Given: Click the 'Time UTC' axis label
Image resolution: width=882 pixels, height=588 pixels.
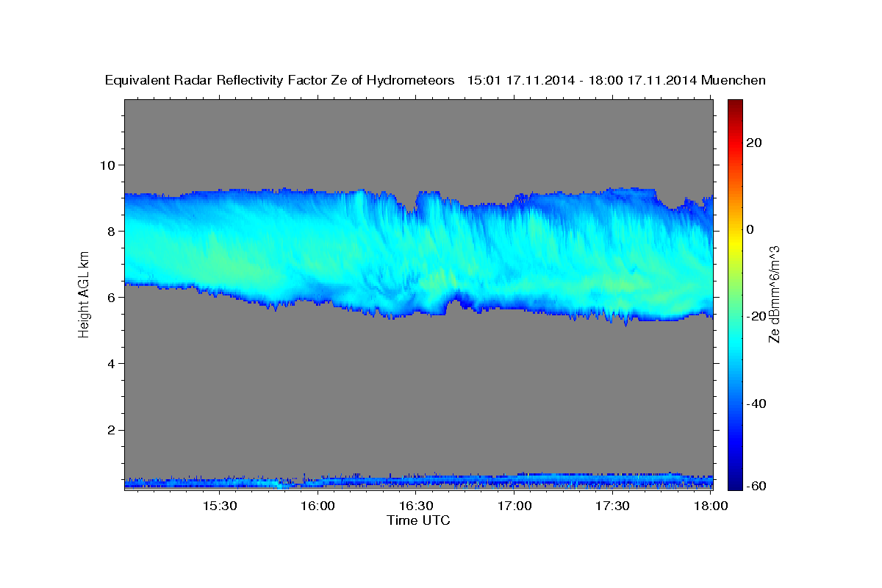Looking at the screenshot, I should click(418, 520).
